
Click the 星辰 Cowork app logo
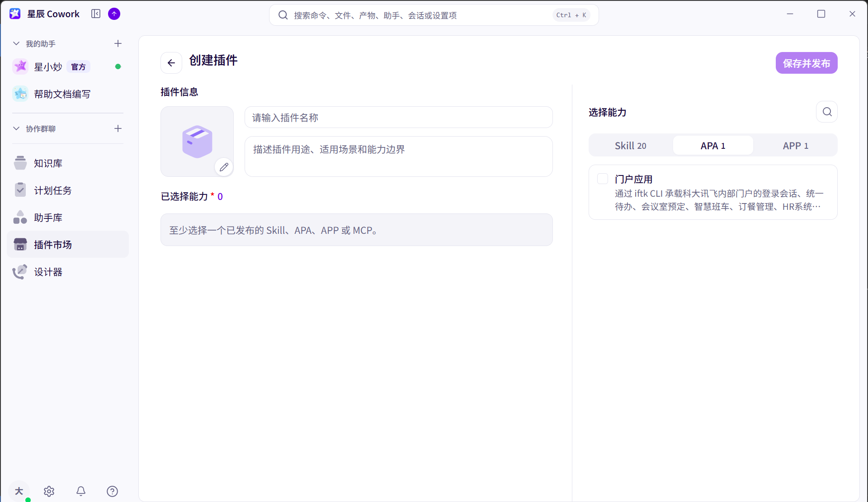pyautogui.click(x=15, y=14)
